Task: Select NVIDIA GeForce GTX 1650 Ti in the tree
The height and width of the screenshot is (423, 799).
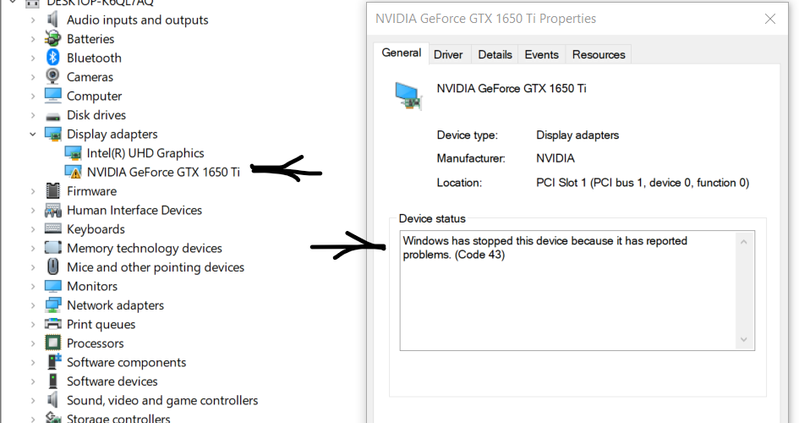Action: click(163, 172)
